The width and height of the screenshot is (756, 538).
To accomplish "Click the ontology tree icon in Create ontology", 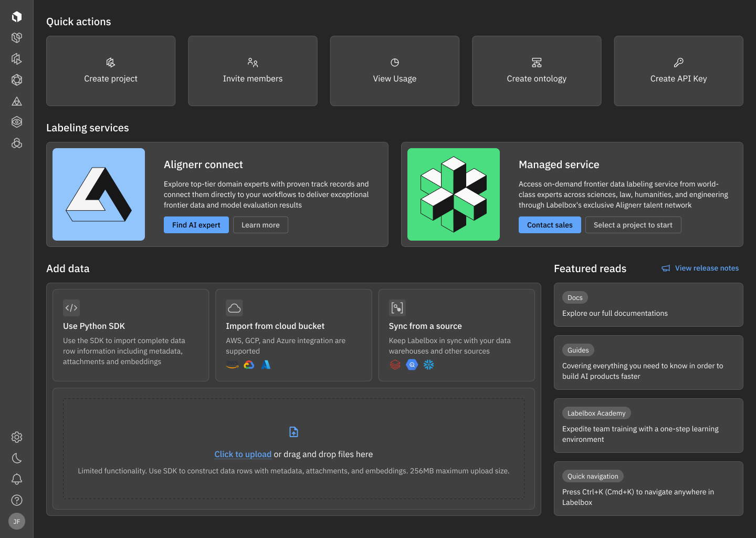I will 537,63.
